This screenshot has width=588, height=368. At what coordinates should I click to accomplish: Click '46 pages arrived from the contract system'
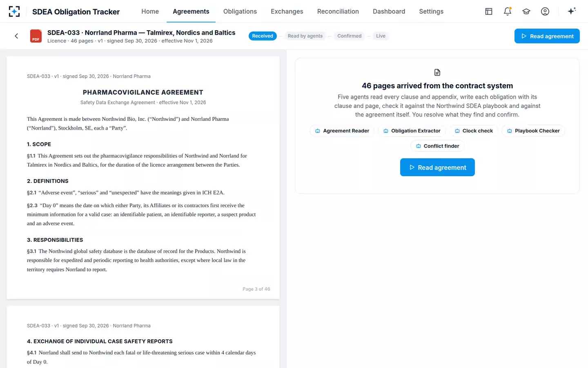437,86
